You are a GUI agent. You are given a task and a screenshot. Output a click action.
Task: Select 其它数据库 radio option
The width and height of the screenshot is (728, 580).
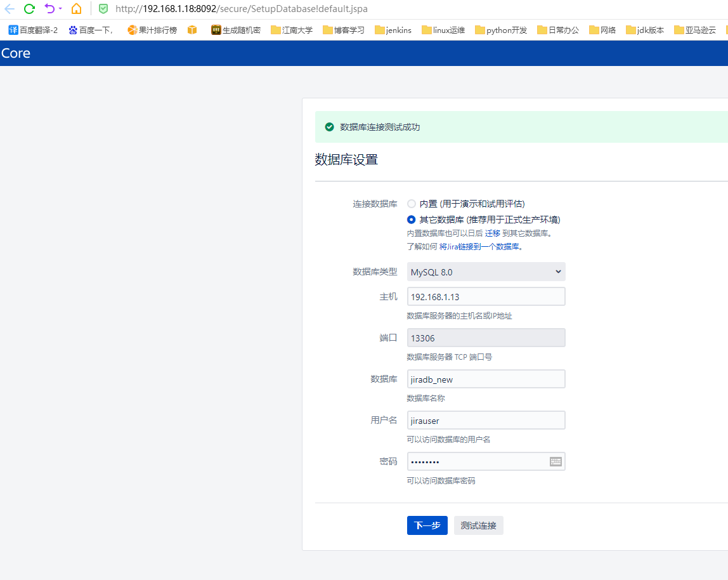pos(412,220)
